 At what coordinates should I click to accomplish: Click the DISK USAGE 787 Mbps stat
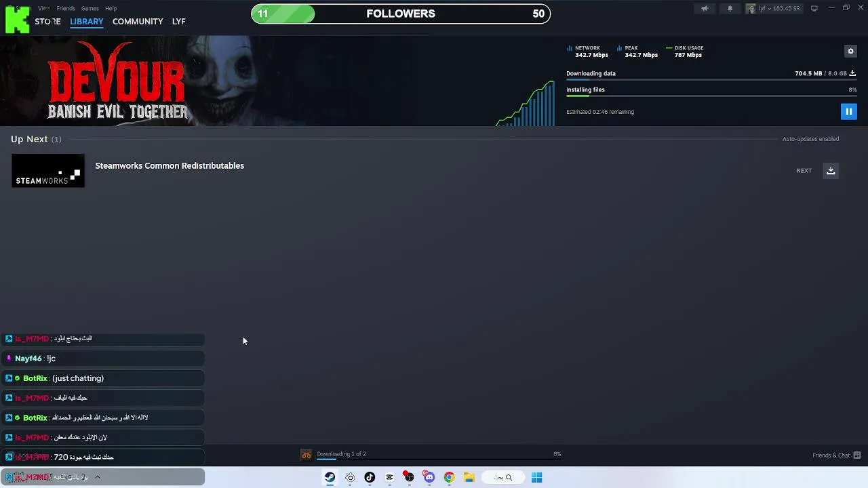[685, 52]
